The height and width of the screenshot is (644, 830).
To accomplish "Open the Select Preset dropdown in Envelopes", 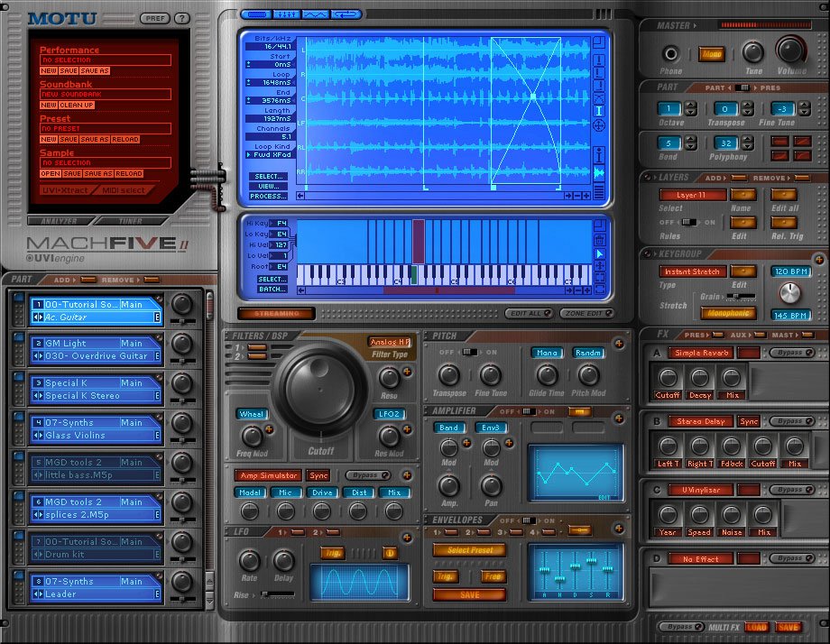I will [x=468, y=550].
